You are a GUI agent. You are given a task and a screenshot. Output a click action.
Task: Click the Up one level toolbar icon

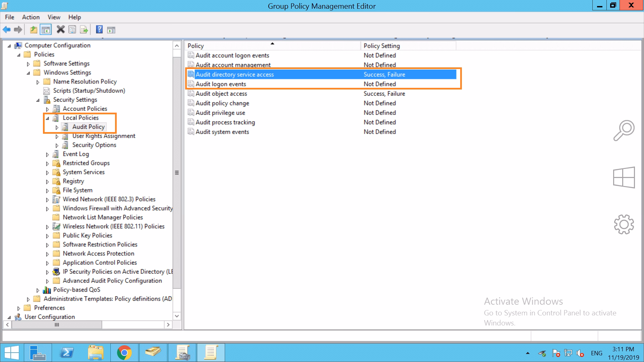tap(33, 29)
